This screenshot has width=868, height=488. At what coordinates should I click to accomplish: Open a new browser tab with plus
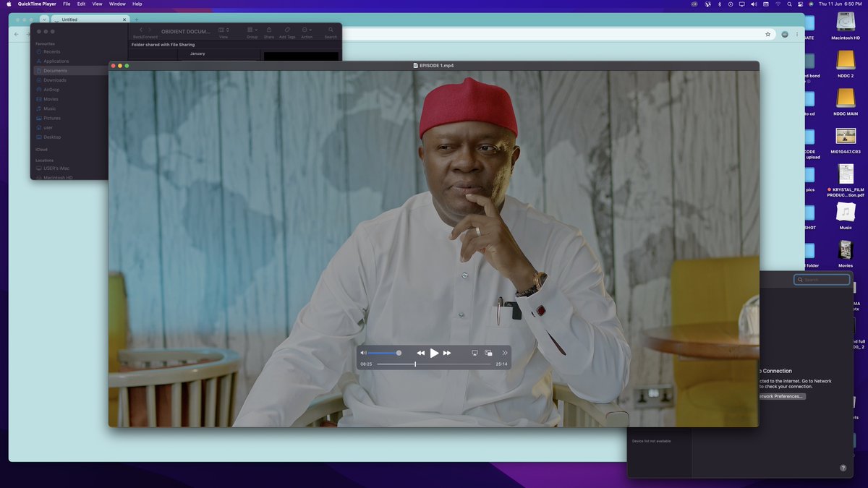(136, 20)
